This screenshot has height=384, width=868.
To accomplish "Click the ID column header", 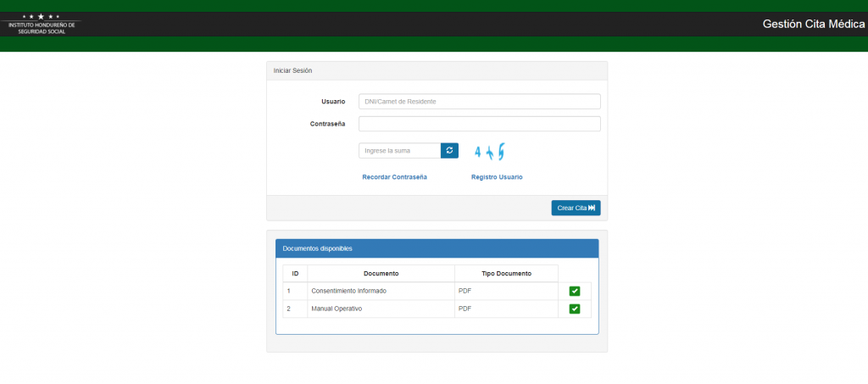I will [295, 274].
